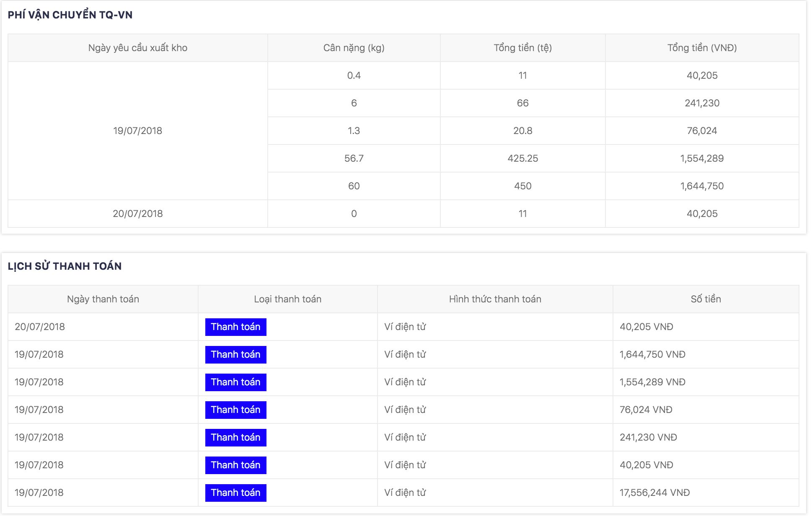The height and width of the screenshot is (516, 812).
Task: Select shipping total 1,644,750
Action: 702,186
